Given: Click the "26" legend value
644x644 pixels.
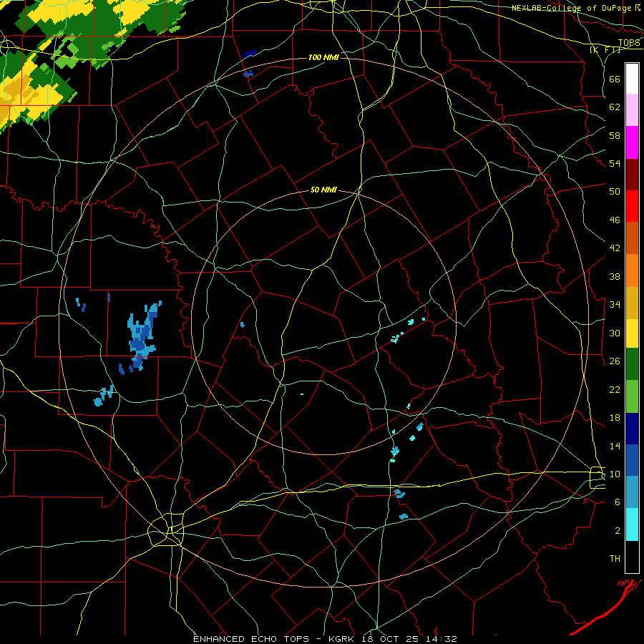Looking at the screenshot, I should click(615, 361).
